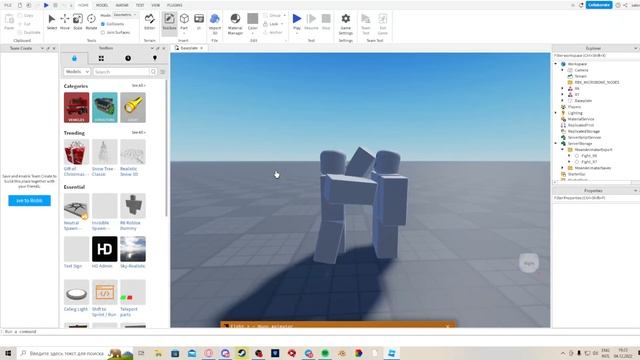This screenshot has height=360, width=640.
Task: Choose the R6 Roblox Dummy model
Action: pos(133,211)
